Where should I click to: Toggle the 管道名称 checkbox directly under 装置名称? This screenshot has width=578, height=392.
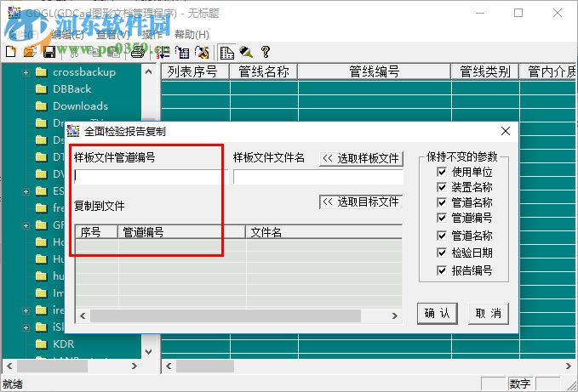(441, 202)
